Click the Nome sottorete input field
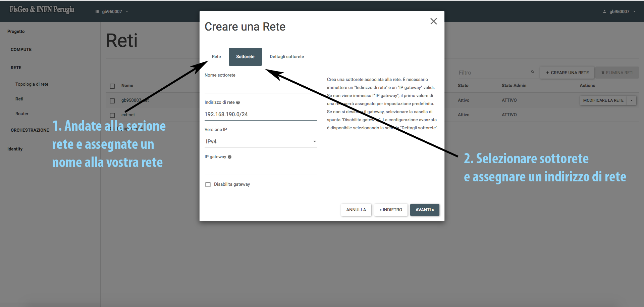This screenshot has height=307, width=644. pos(261,87)
